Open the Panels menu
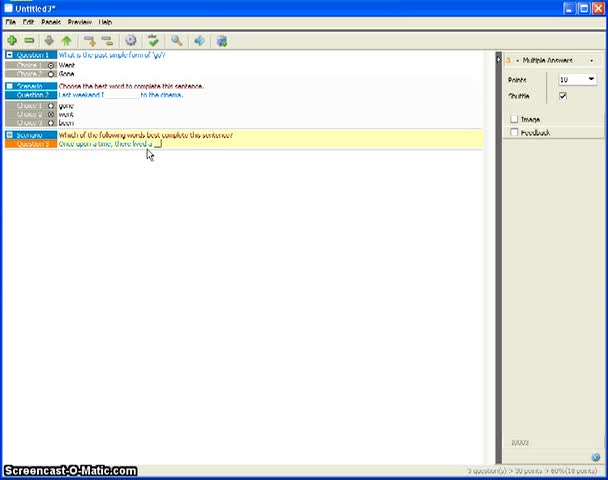The image size is (608, 480). click(x=51, y=22)
